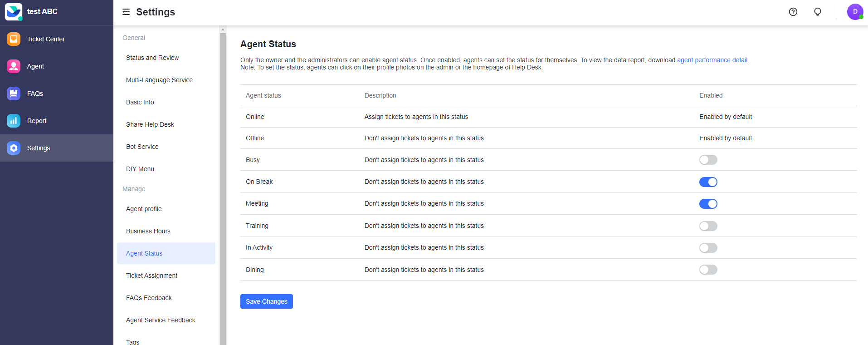
Task: Click the Save Changes button
Action: coord(266,301)
